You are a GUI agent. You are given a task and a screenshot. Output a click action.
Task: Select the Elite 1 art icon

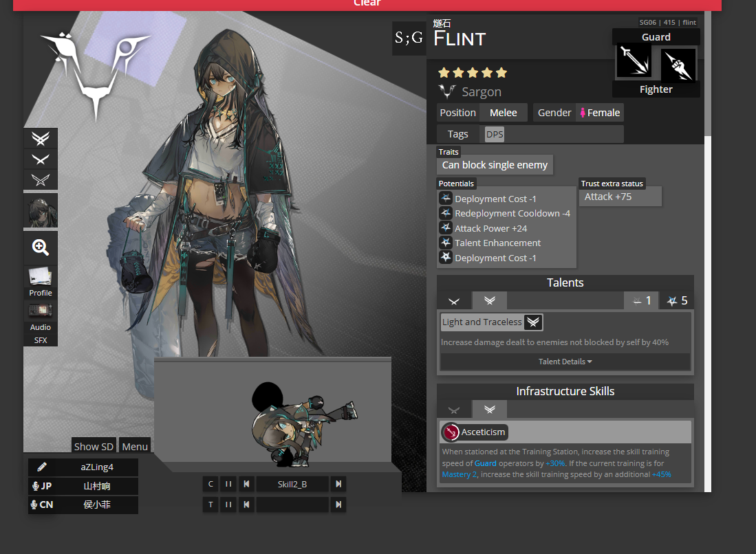[x=41, y=159]
